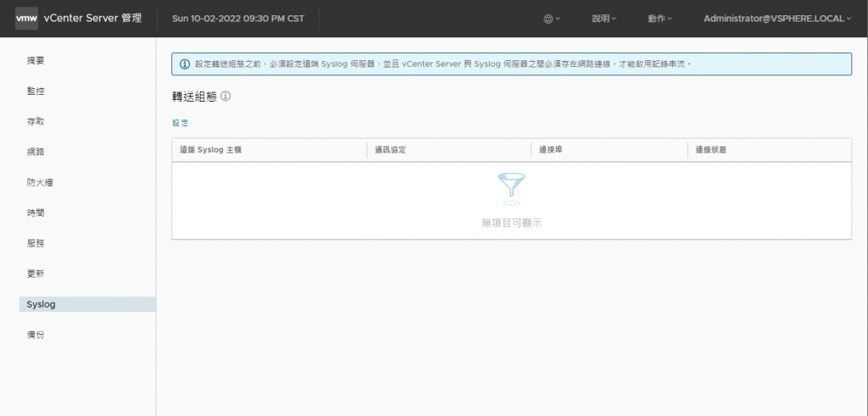Click the 設定 configure link

[181, 123]
